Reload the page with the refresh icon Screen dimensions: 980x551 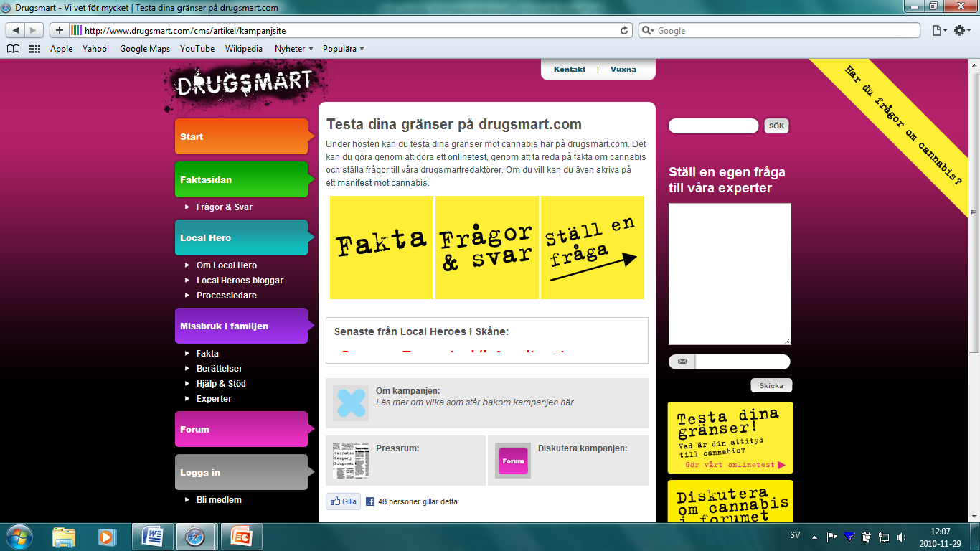624,30
